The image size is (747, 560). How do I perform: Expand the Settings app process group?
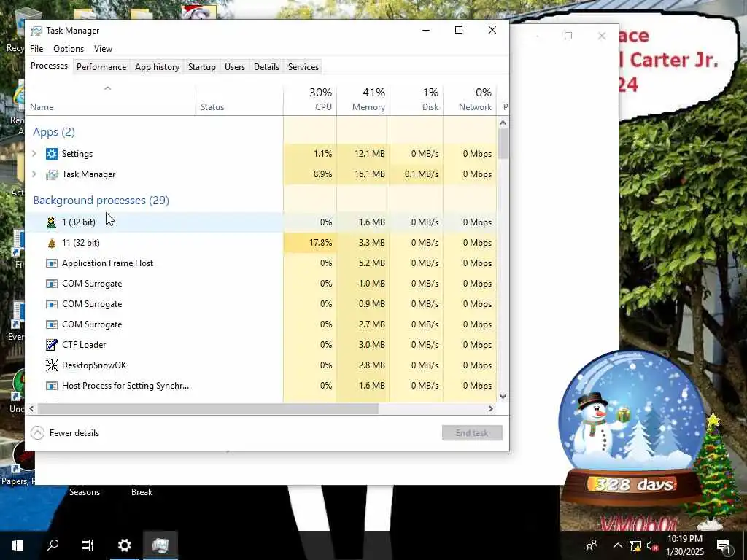coord(34,154)
